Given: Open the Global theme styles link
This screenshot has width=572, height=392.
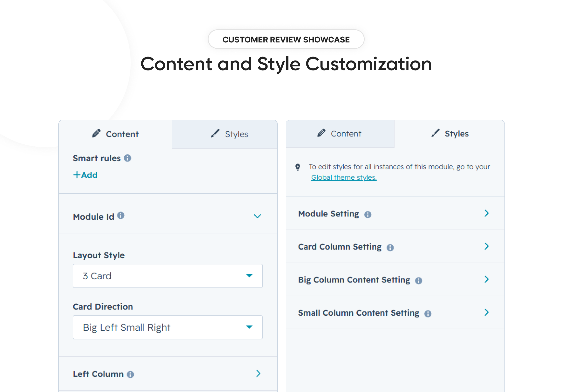Looking at the screenshot, I should pos(344,177).
